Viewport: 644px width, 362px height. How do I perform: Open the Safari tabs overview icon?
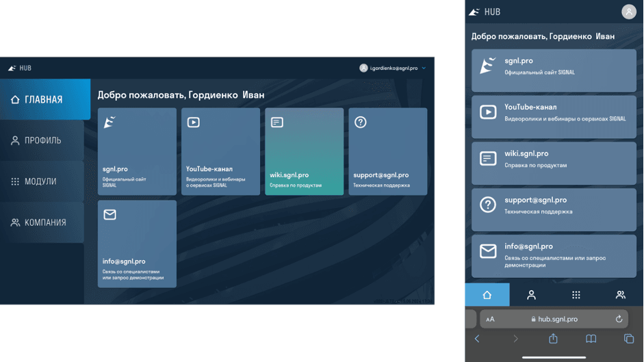[x=628, y=339]
